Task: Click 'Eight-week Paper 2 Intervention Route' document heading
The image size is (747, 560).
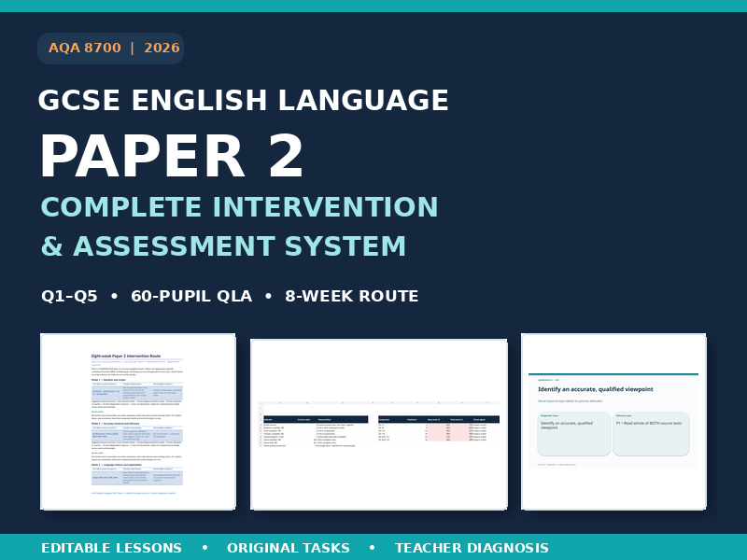Action: 126,356
